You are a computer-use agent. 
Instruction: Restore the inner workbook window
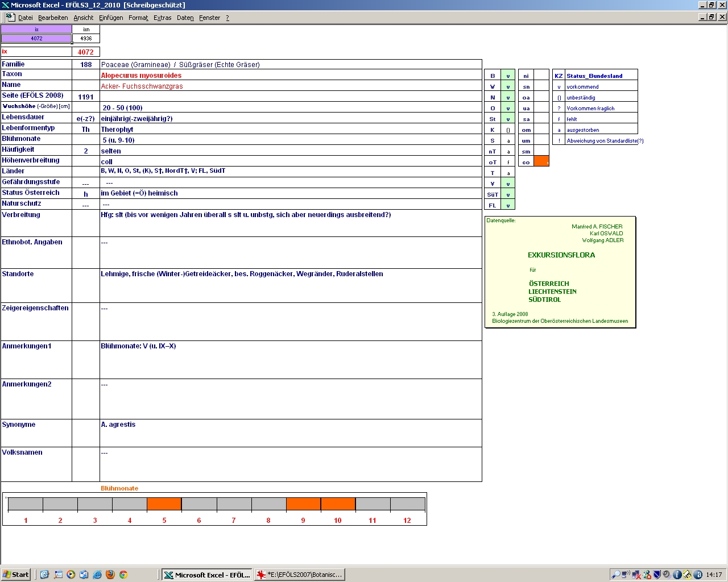(x=712, y=17)
